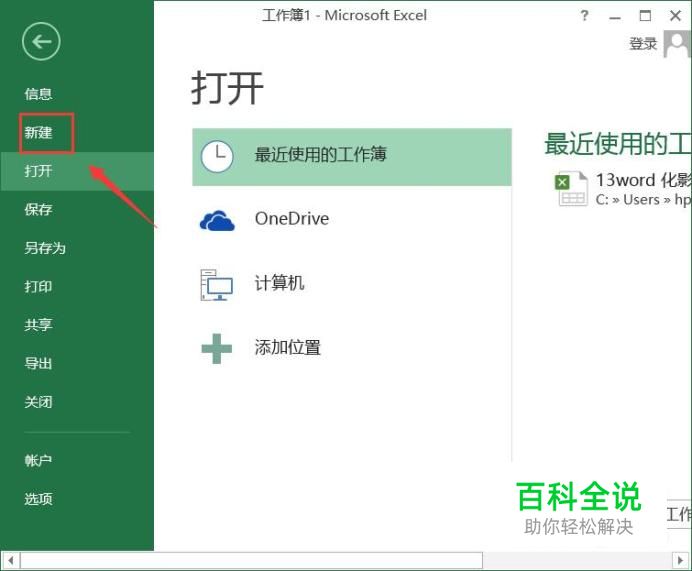
Task: Click the user avatar icon
Action: [x=677, y=44]
